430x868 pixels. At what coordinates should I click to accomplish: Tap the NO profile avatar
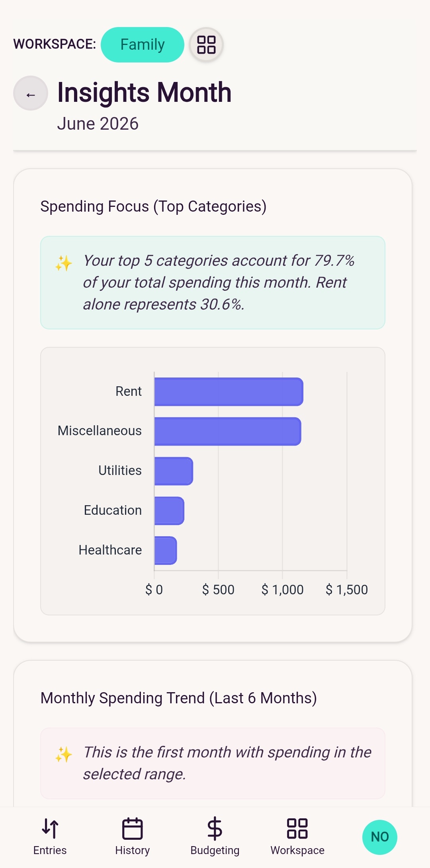(380, 837)
